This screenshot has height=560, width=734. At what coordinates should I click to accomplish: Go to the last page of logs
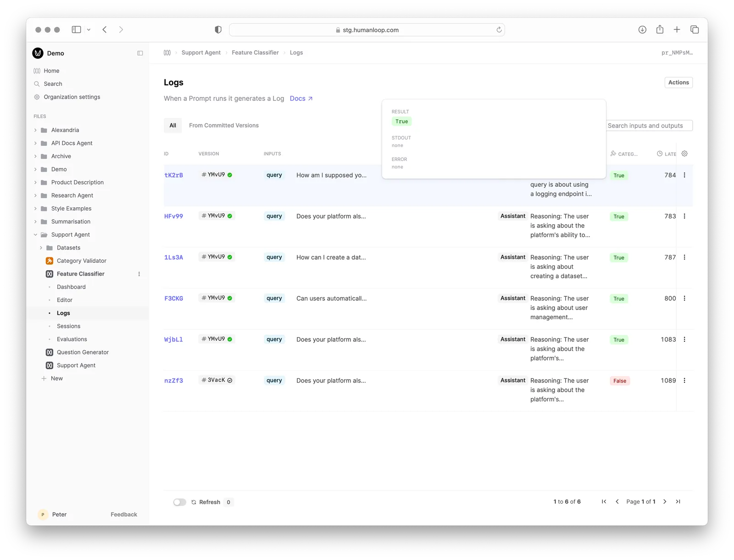(x=678, y=502)
